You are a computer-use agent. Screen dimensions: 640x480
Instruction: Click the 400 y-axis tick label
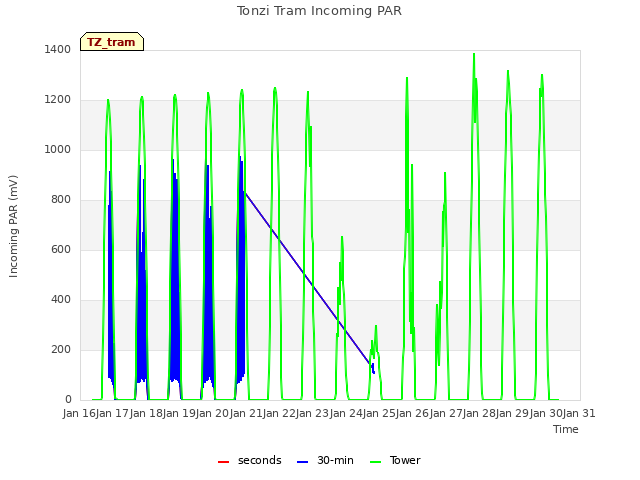pos(61,300)
